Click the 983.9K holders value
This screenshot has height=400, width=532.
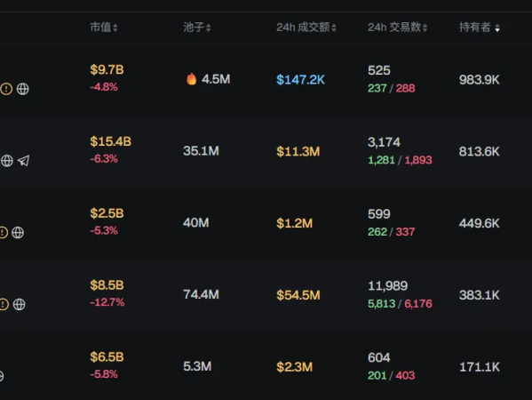tap(480, 80)
